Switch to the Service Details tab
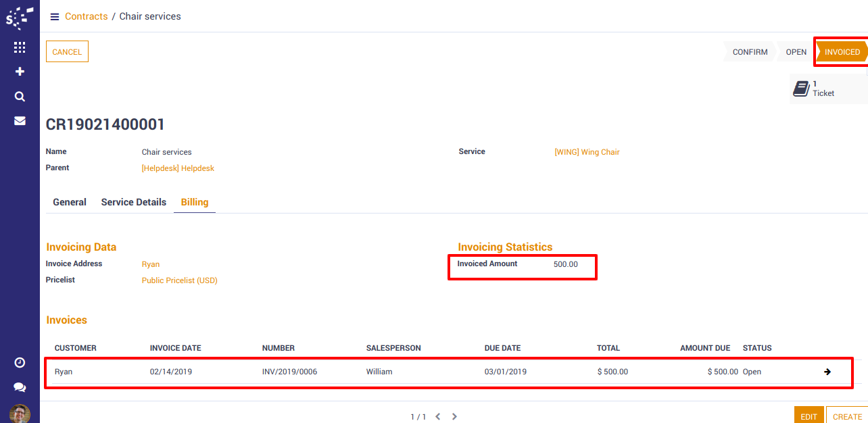 (133, 202)
